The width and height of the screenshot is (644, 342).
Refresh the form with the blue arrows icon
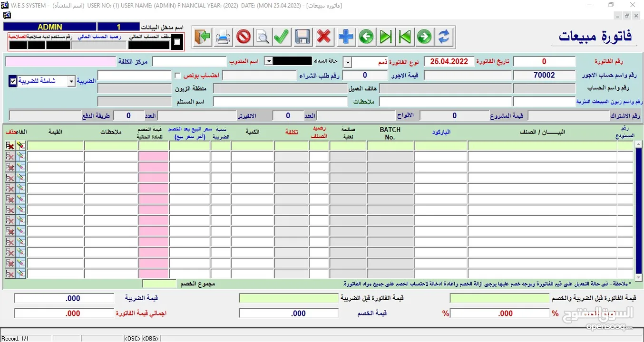(x=444, y=37)
